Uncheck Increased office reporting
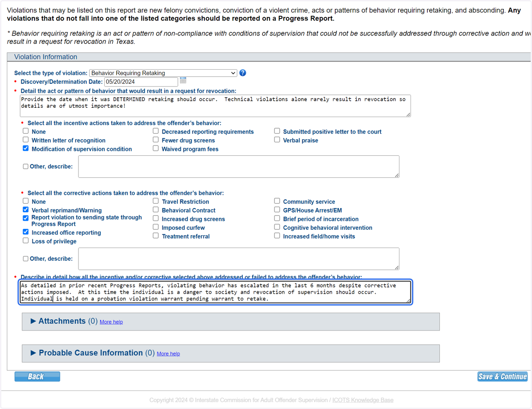532x409 pixels. (26, 232)
